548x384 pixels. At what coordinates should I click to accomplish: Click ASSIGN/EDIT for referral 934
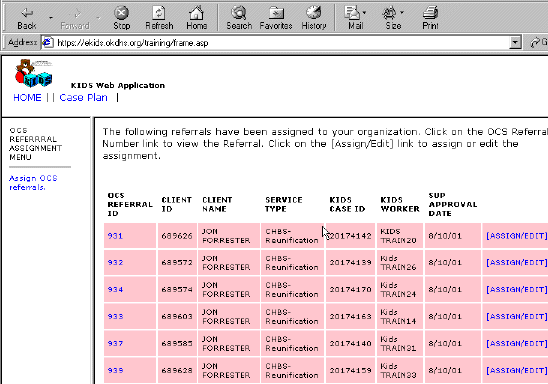pyautogui.click(x=517, y=289)
